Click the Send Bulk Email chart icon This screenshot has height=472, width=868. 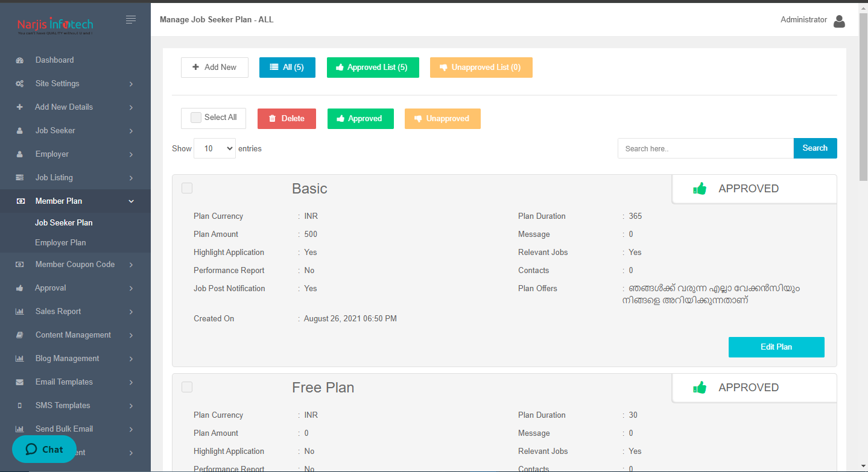click(x=20, y=429)
